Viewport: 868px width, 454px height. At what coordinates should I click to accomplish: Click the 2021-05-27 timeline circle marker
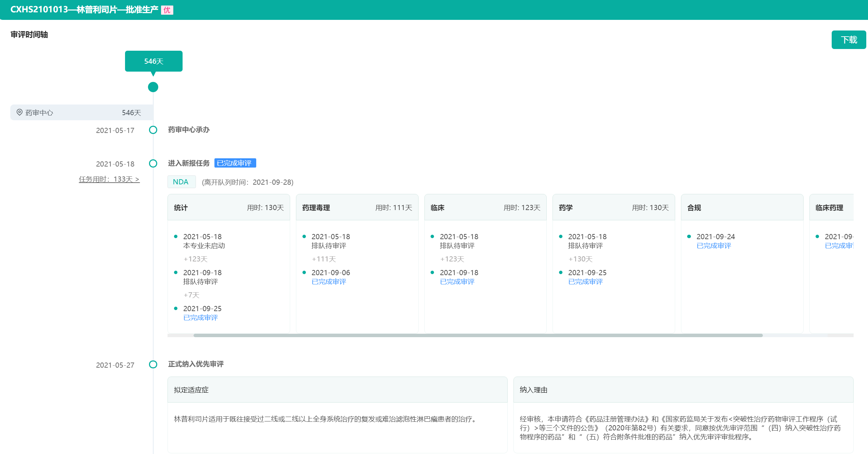tap(153, 364)
